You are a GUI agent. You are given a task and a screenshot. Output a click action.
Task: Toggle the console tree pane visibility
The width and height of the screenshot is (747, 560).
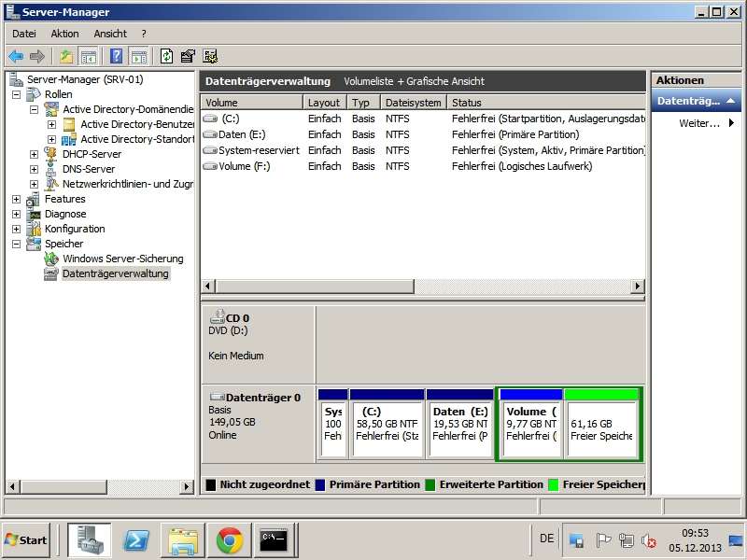coord(89,56)
